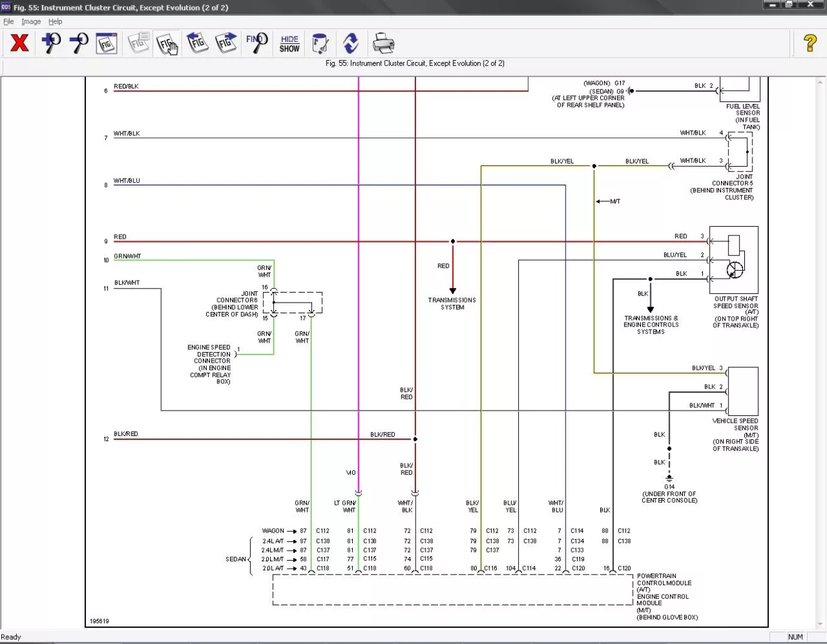
Task: Click the scroll down arrow on scrollbar
Action: point(820,624)
